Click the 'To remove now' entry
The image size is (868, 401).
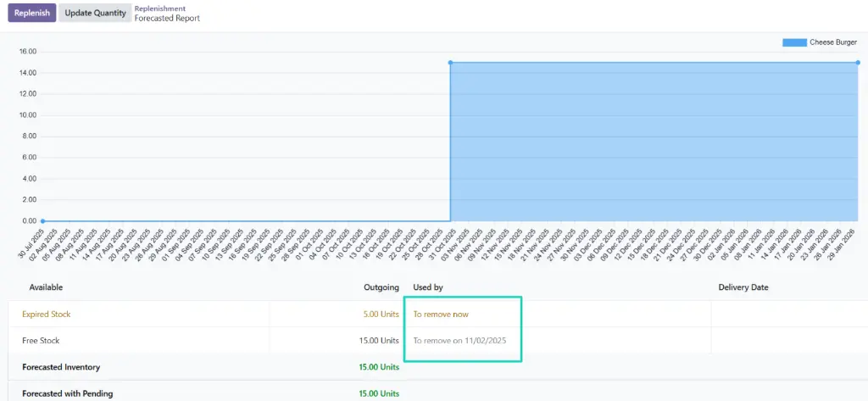[x=441, y=315]
